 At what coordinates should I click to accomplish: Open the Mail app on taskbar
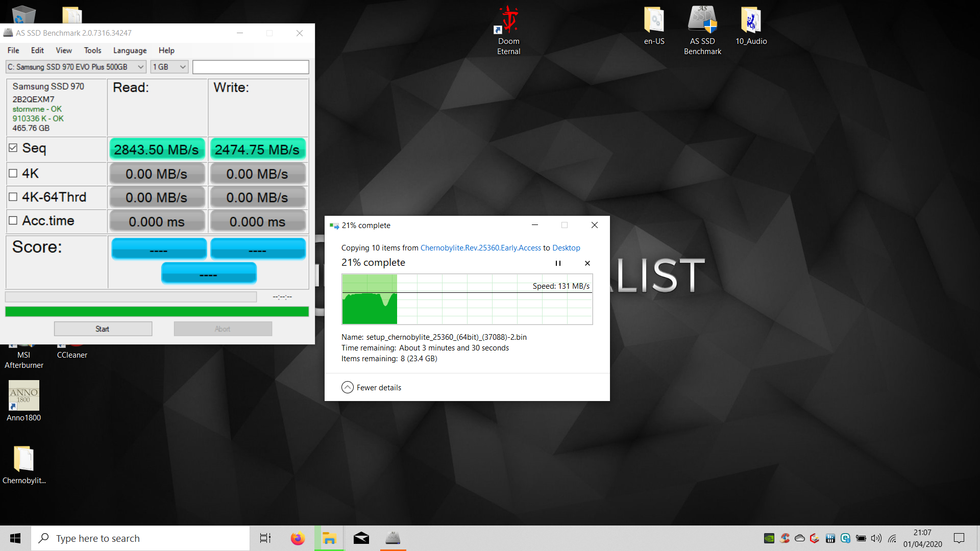(361, 538)
